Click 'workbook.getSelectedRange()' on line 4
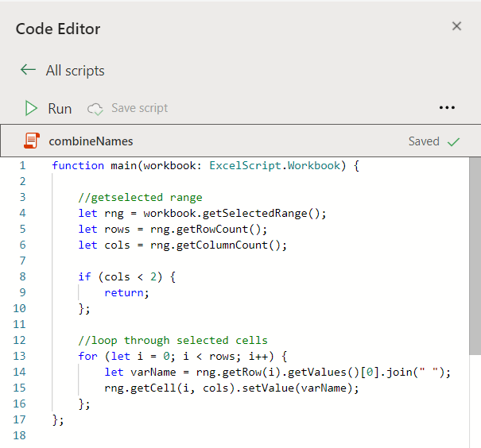Viewport: 481px width, 448px height. (x=231, y=213)
